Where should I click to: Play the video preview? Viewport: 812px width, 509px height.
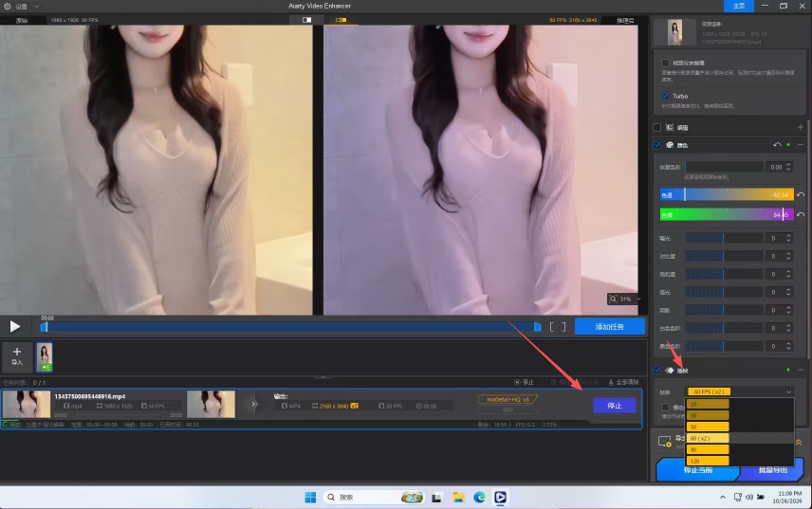[x=15, y=326]
